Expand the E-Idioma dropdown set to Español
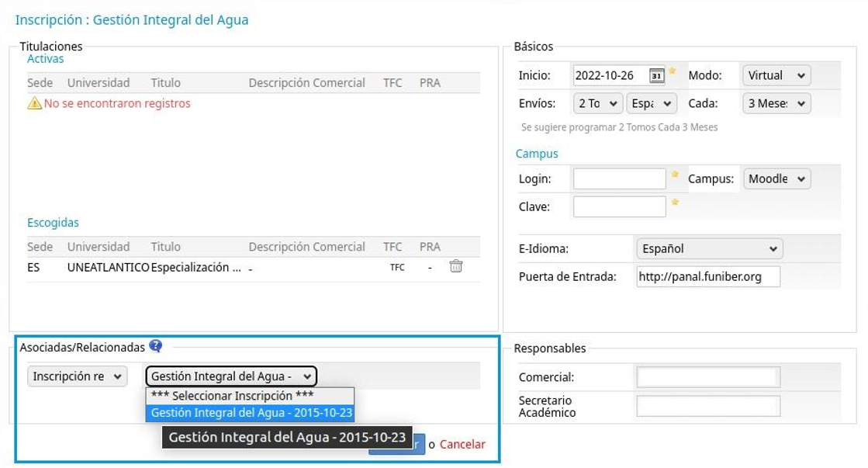868x468 pixels. pos(708,249)
